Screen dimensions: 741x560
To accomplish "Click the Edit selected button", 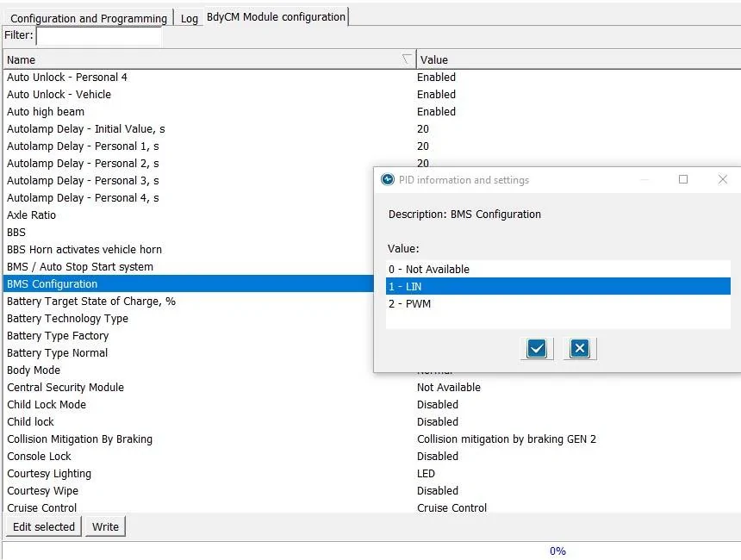I will tap(43, 526).
